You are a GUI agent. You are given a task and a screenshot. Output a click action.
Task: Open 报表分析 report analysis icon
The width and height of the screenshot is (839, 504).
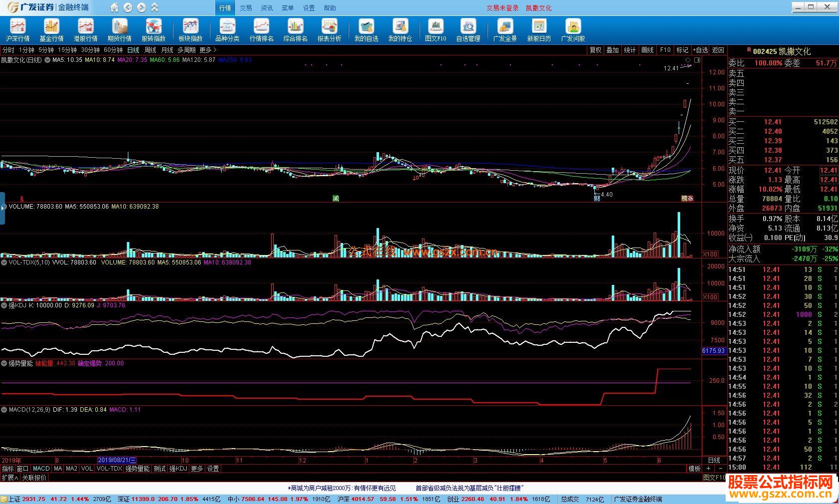point(329,30)
